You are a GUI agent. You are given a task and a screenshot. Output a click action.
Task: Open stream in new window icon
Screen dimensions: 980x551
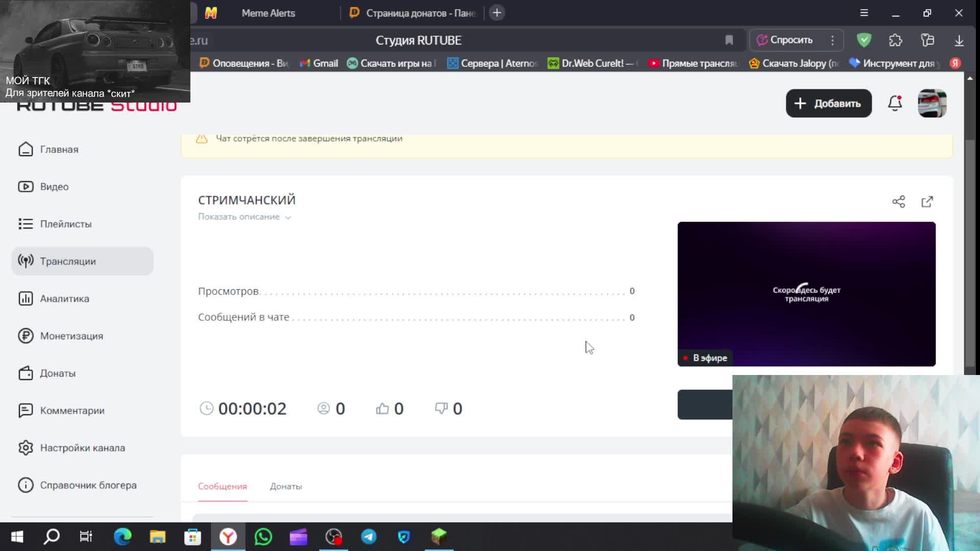pos(927,202)
